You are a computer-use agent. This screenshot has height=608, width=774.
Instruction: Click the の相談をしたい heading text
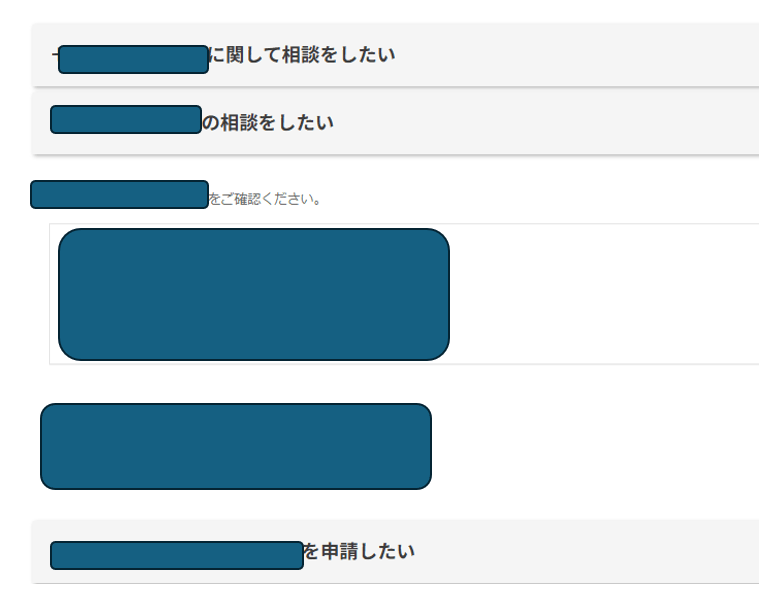pyautogui.click(x=268, y=122)
